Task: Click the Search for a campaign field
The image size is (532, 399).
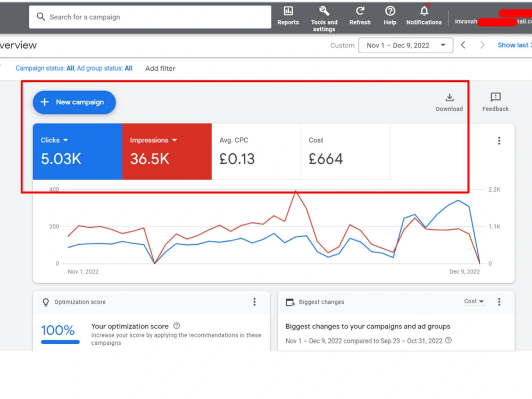Action: 150,17
